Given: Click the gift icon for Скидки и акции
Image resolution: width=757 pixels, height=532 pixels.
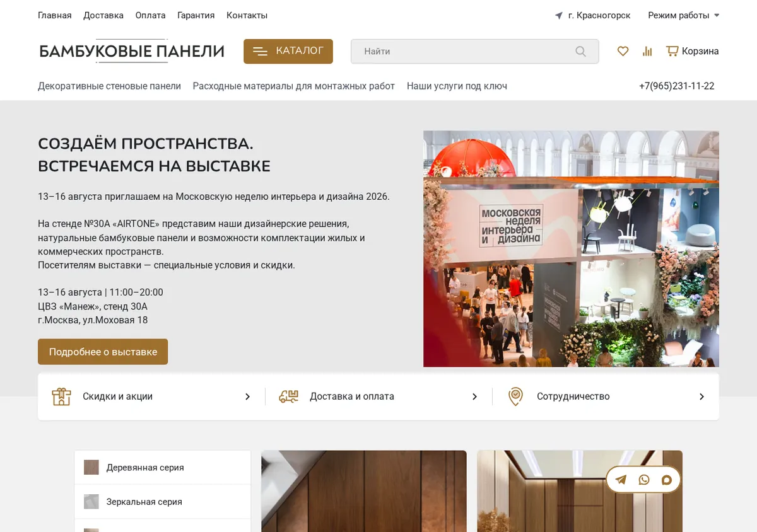Looking at the screenshot, I should coord(61,396).
